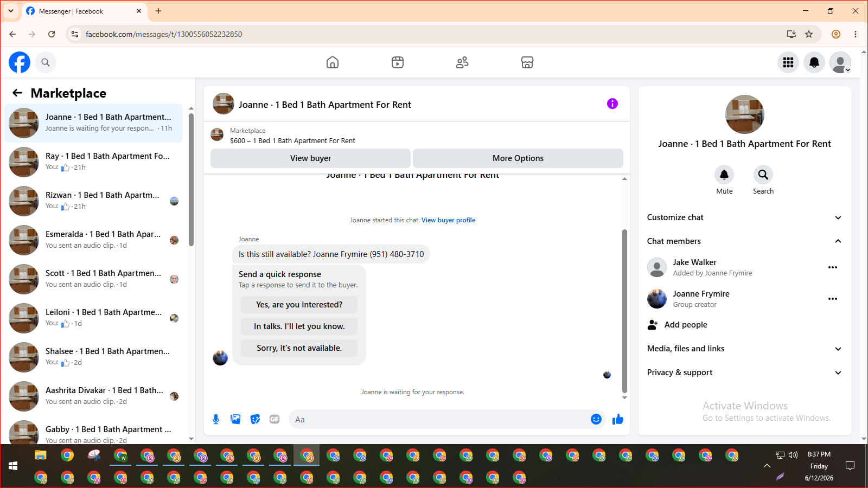Click Joanne conversation title header

325,105
